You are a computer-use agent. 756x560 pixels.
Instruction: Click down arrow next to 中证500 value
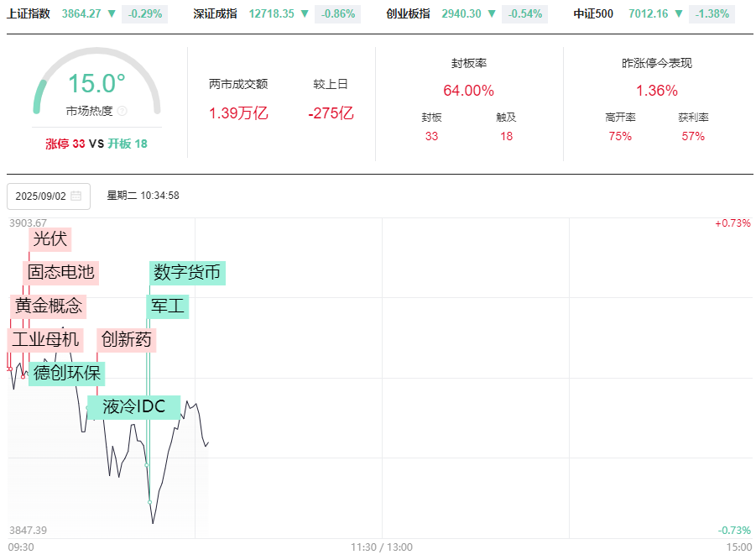click(678, 13)
